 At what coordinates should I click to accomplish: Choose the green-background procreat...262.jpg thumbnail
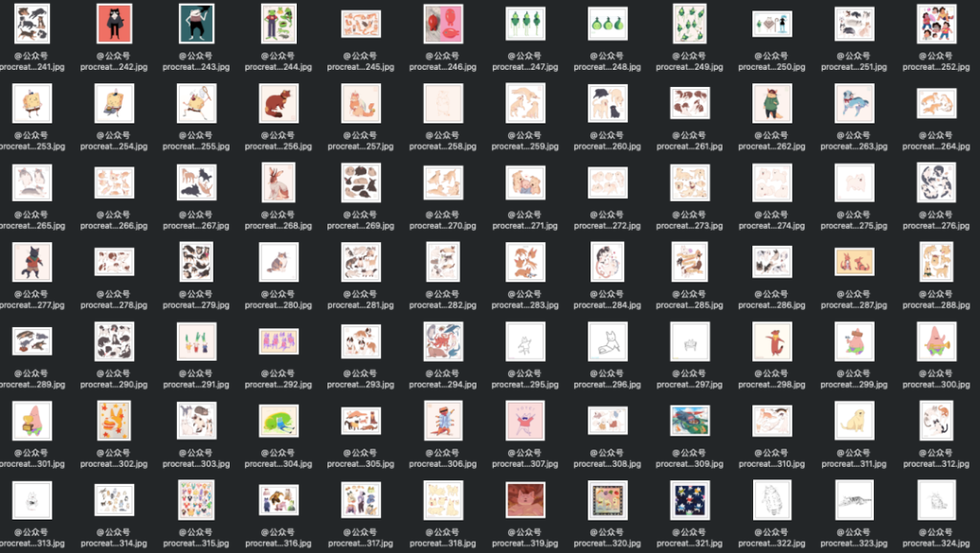pyautogui.click(x=771, y=103)
